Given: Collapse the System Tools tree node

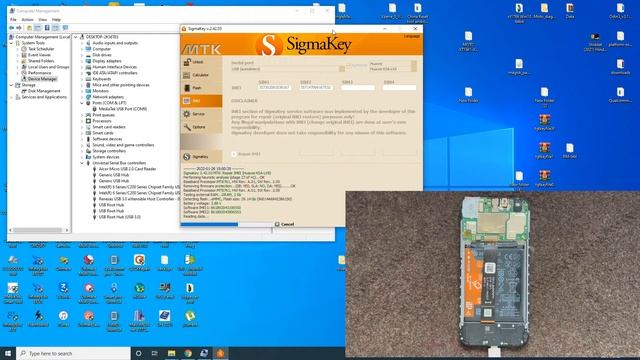Looking at the screenshot, I should pos(11,43).
